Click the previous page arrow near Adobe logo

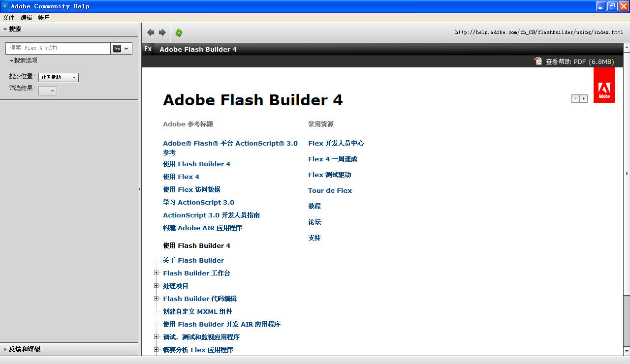pos(575,98)
